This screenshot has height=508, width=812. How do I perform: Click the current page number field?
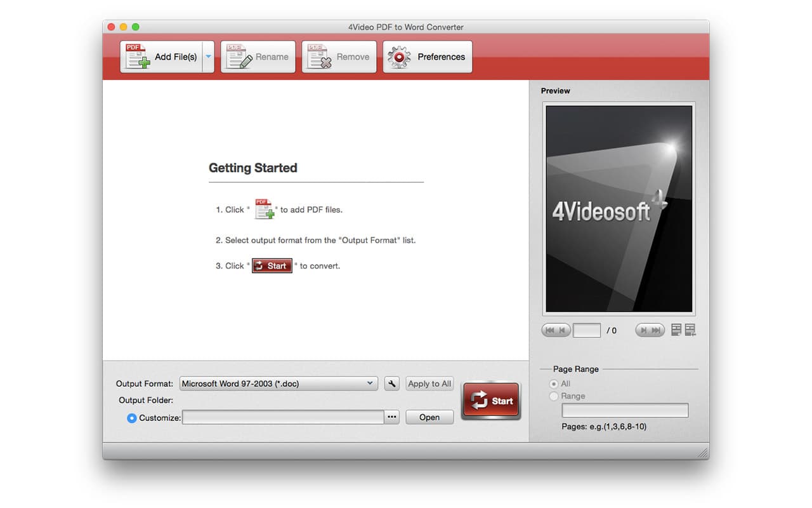(x=587, y=330)
